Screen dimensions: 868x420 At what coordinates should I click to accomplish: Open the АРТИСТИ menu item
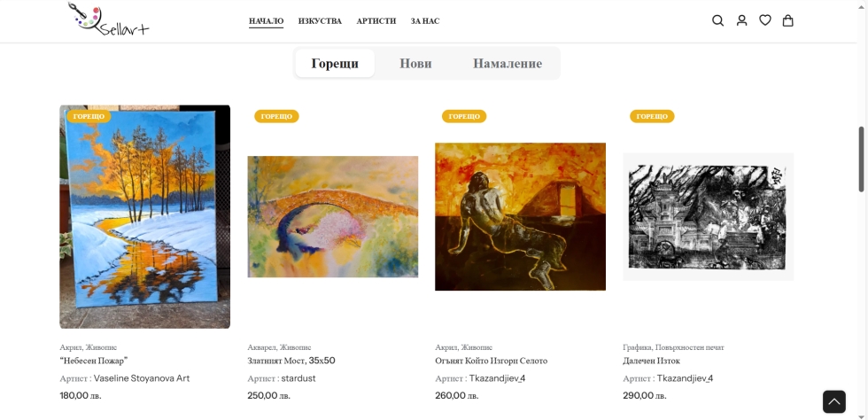point(376,21)
